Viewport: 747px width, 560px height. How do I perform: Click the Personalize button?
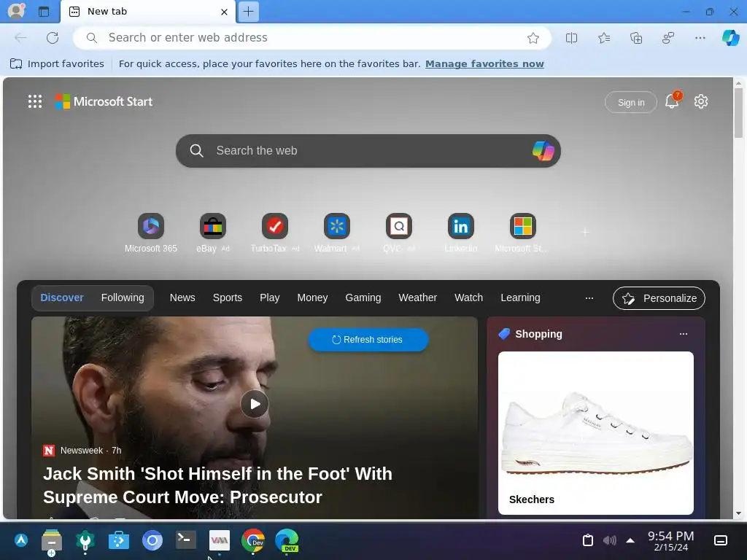click(x=659, y=298)
